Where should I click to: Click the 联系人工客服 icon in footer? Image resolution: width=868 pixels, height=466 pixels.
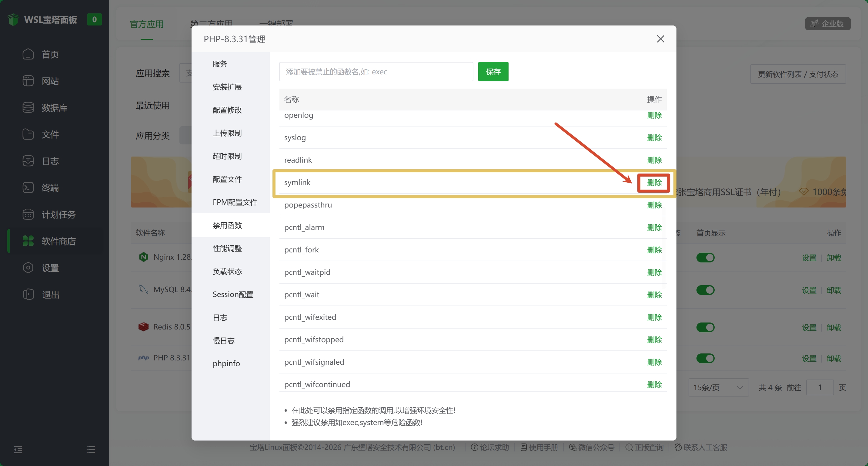[678, 447]
